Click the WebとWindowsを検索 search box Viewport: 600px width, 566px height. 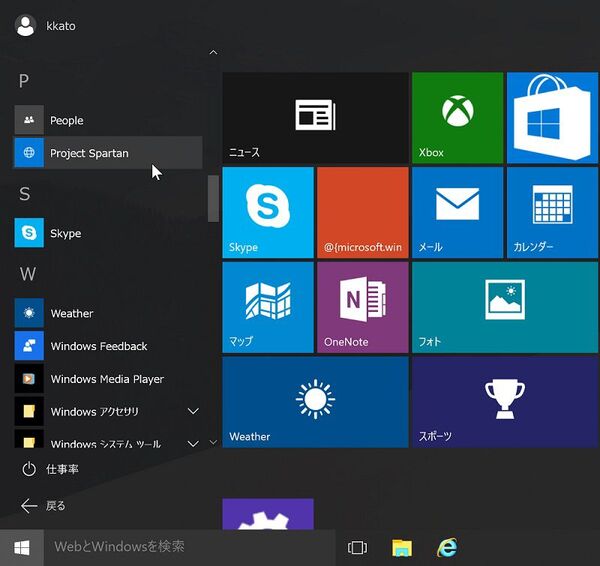click(189, 548)
